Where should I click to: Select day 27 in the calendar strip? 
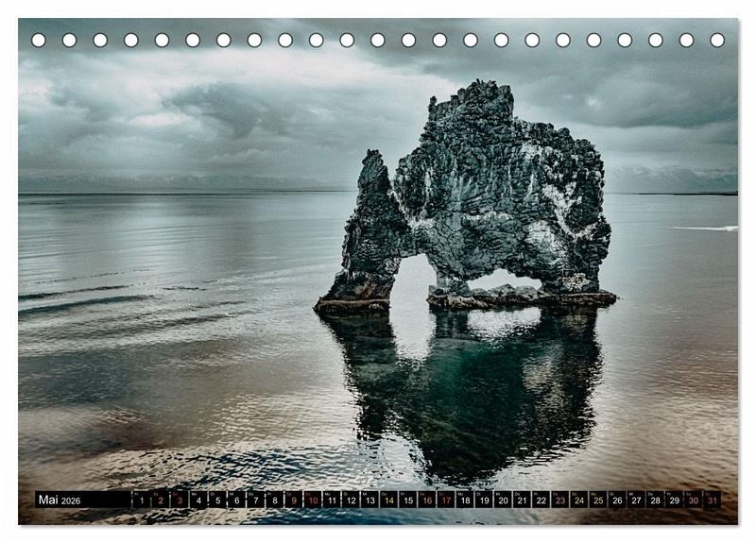pyautogui.click(x=636, y=500)
